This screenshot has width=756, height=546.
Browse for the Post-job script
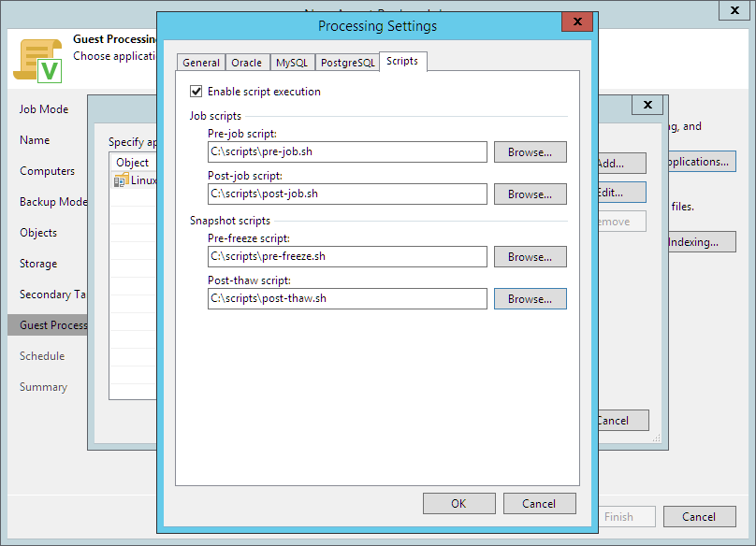click(x=530, y=194)
